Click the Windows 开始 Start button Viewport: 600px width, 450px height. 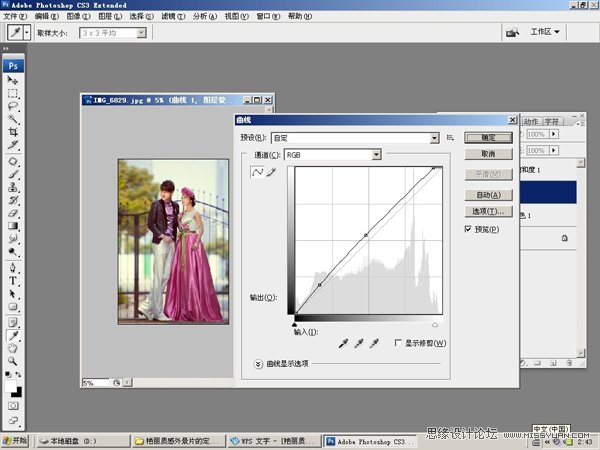15,440
